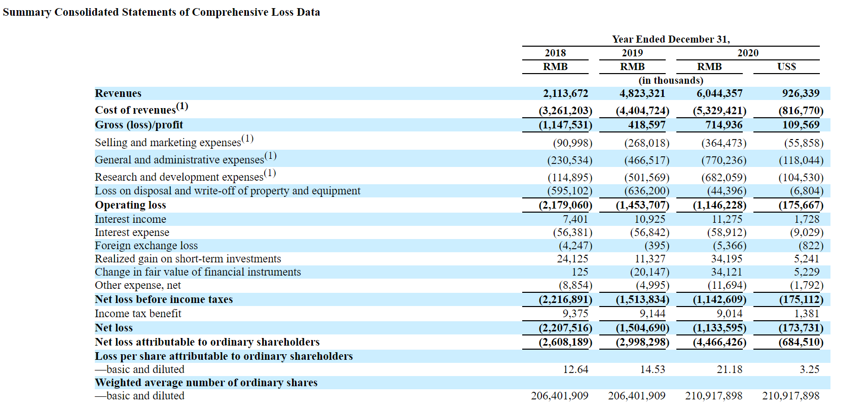Click "General and administrative expenses" label
868x406 pixels.
coord(186,158)
